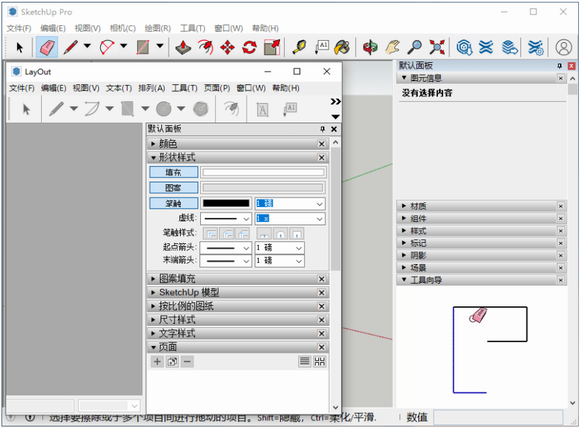
Task: Switch Pages panel to list view
Action: (304, 361)
